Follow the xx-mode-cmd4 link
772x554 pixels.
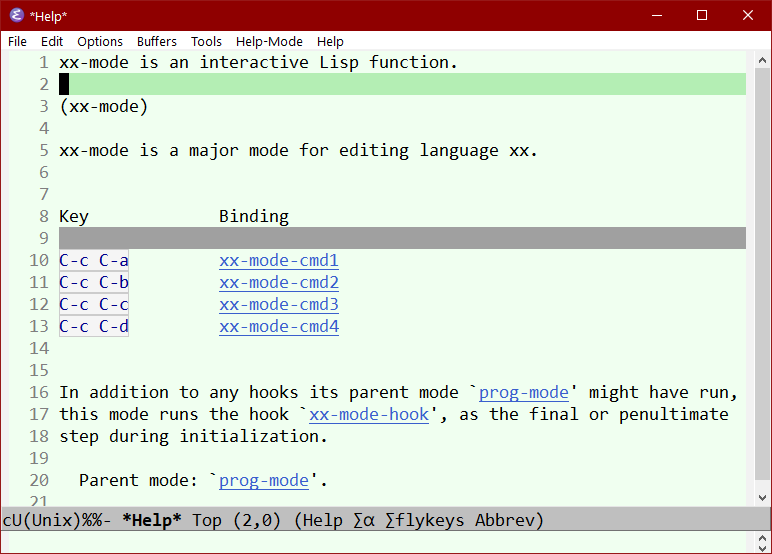(279, 326)
